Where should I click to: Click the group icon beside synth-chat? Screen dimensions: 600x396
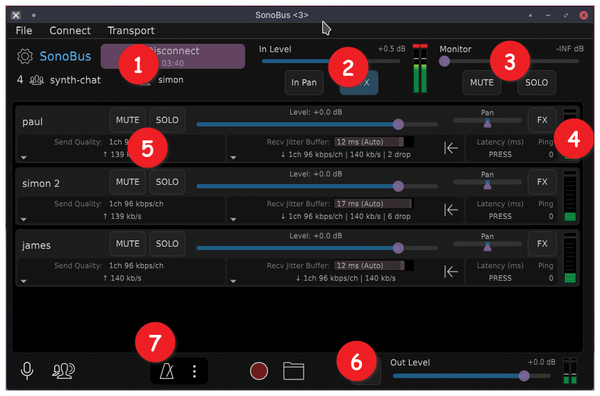(37, 80)
